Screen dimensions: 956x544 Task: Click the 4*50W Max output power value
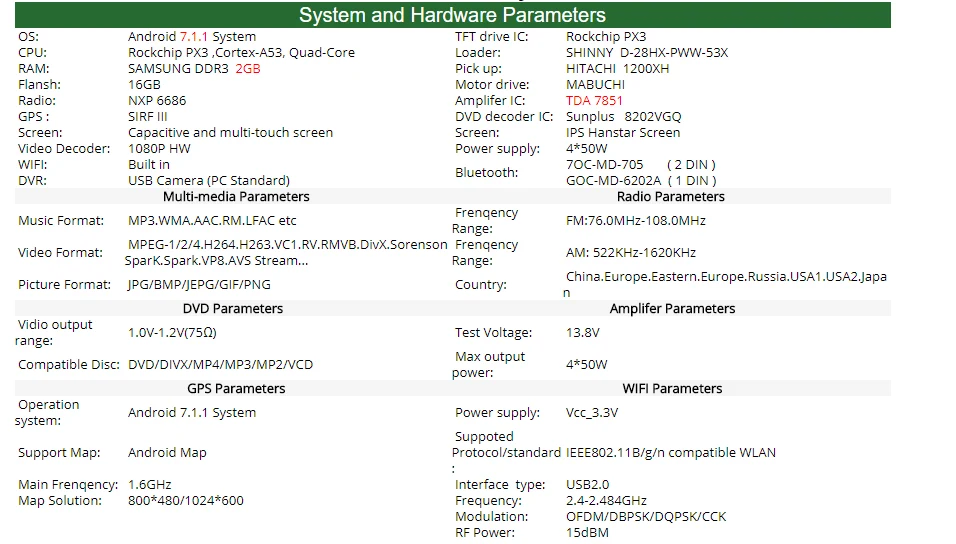pos(587,365)
